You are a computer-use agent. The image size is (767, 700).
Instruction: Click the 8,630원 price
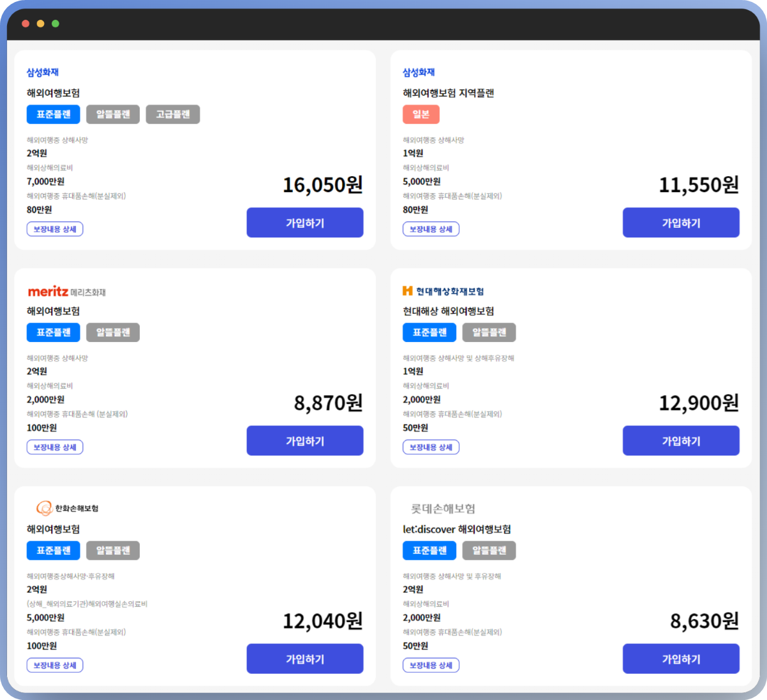point(704,622)
